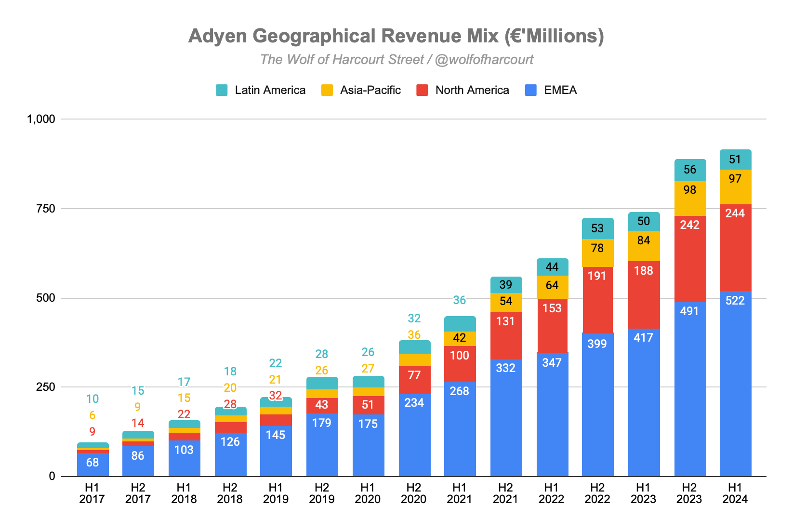
Task: Click the H2 2023 Latin America segment labeled 56
Action: tap(690, 170)
